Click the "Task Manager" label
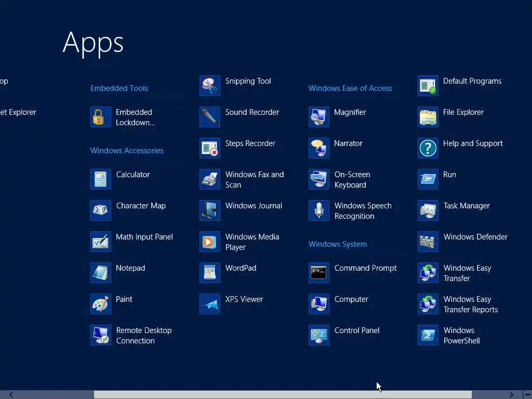Image resolution: width=532 pixels, height=399 pixels. [467, 206]
